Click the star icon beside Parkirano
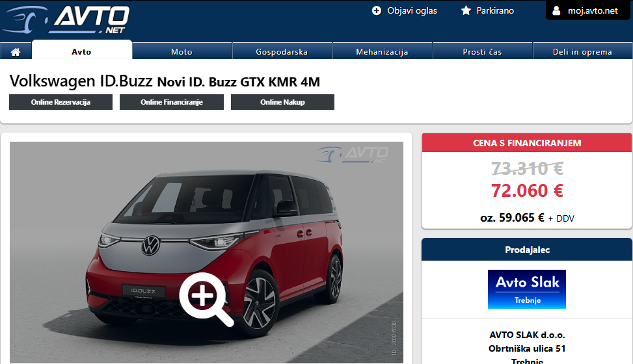 [466, 10]
